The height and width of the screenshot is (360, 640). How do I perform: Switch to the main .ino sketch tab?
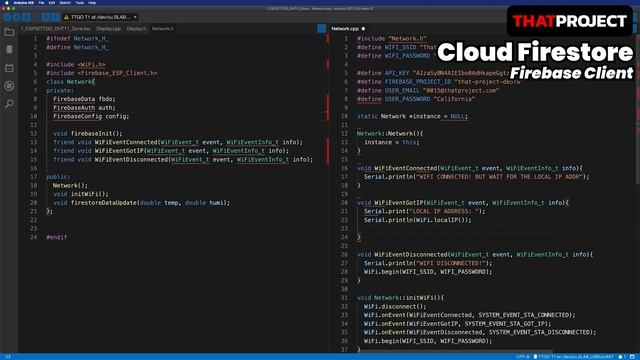coord(56,29)
